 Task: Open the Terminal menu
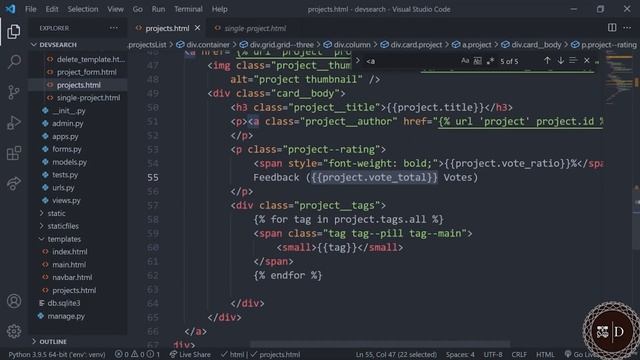(188, 9)
